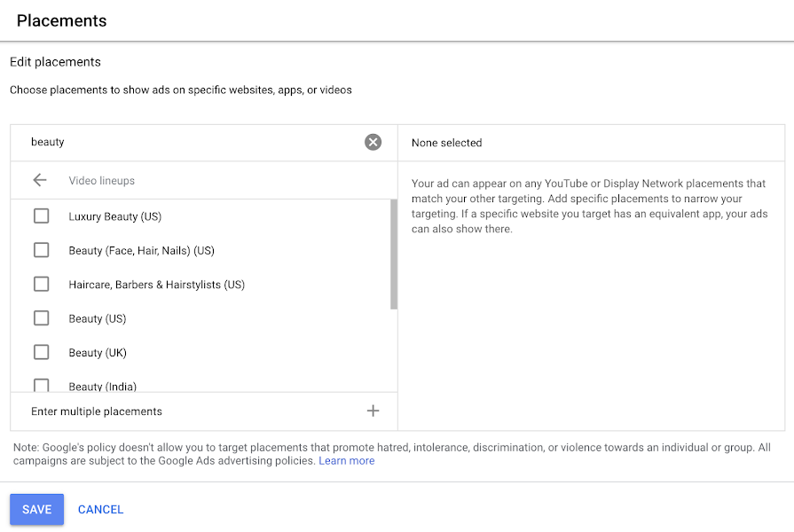Click the Haircare, Barbers & Hairstylists label

click(156, 285)
